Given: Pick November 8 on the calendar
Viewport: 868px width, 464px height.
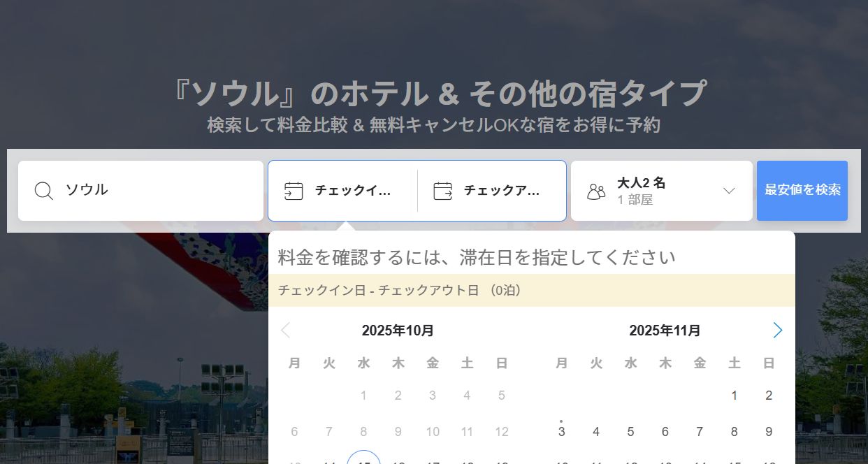Looking at the screenshot, I should [x=734, y=432].
